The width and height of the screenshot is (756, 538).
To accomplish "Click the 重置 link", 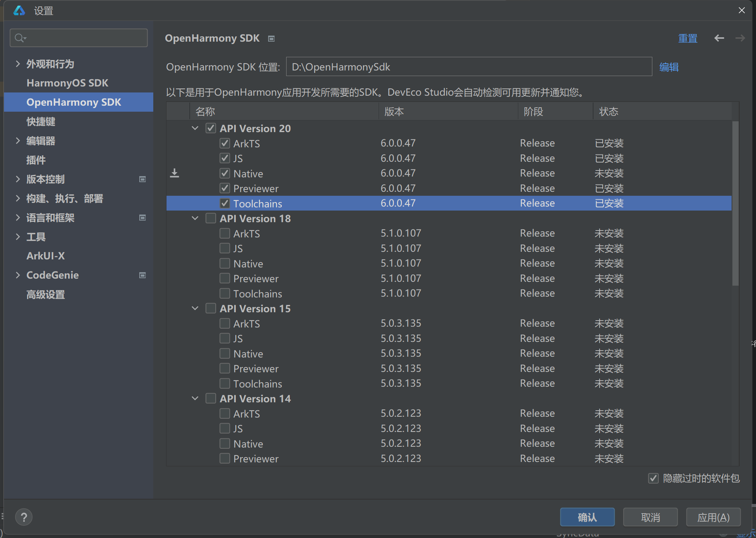I will [688, 38].
